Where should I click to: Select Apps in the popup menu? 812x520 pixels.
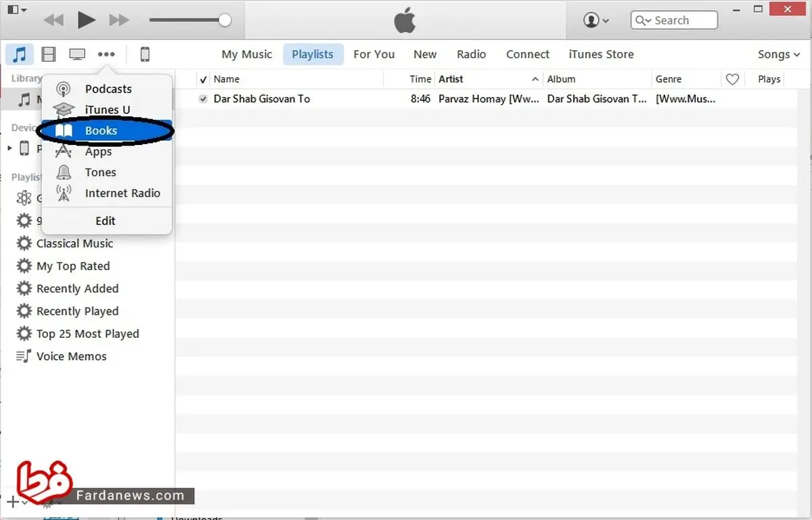tap(106, 152)
